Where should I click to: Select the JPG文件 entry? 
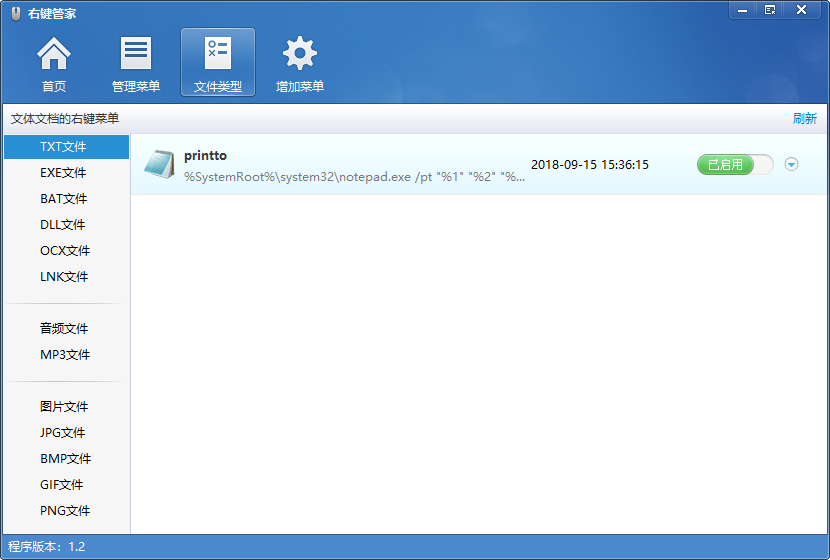coord(63,433)
